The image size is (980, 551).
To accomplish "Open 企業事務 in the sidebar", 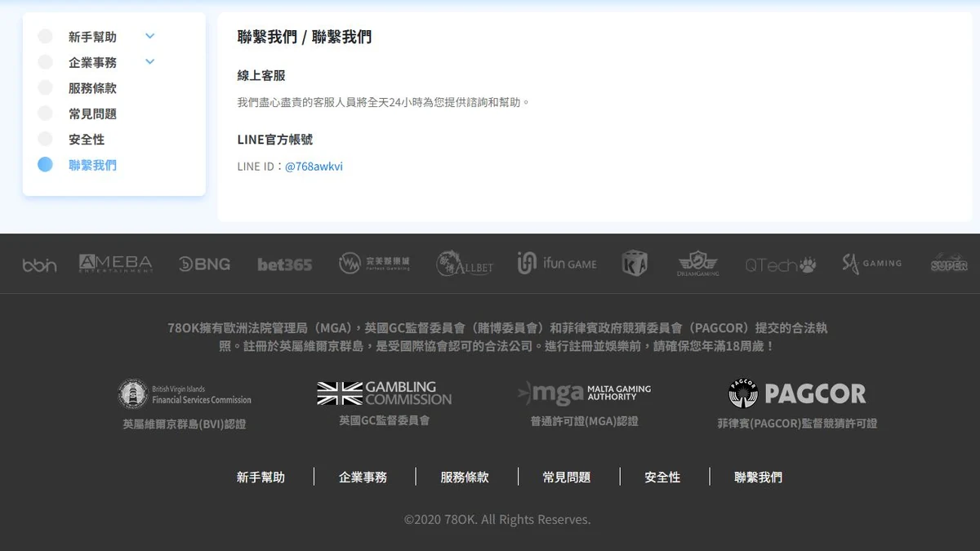I will pyautogui.click(x=92, y=62).
